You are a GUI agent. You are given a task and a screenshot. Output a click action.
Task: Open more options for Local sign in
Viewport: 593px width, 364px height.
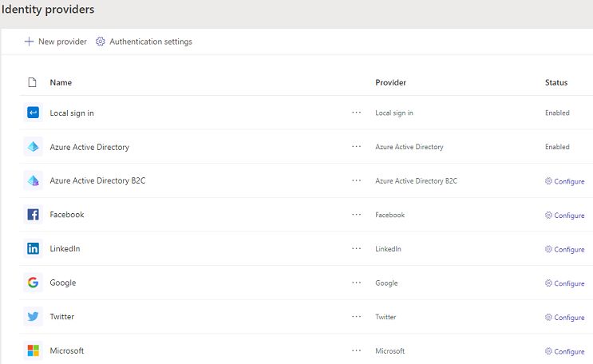356,113
